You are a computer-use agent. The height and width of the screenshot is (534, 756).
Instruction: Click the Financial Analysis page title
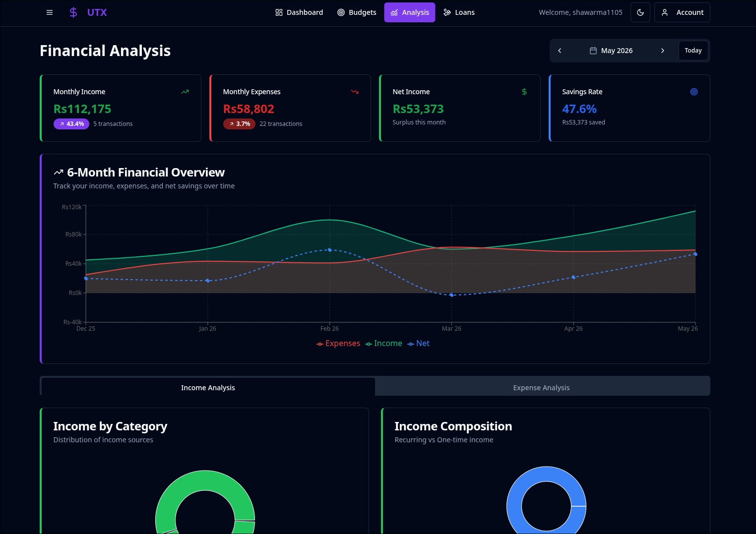point(105,51)
